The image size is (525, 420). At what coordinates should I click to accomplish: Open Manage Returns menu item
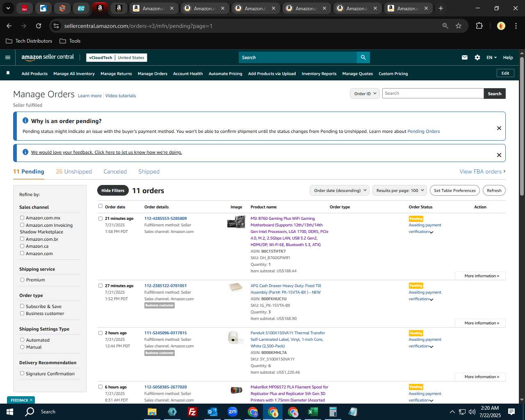tap(116, 74)
